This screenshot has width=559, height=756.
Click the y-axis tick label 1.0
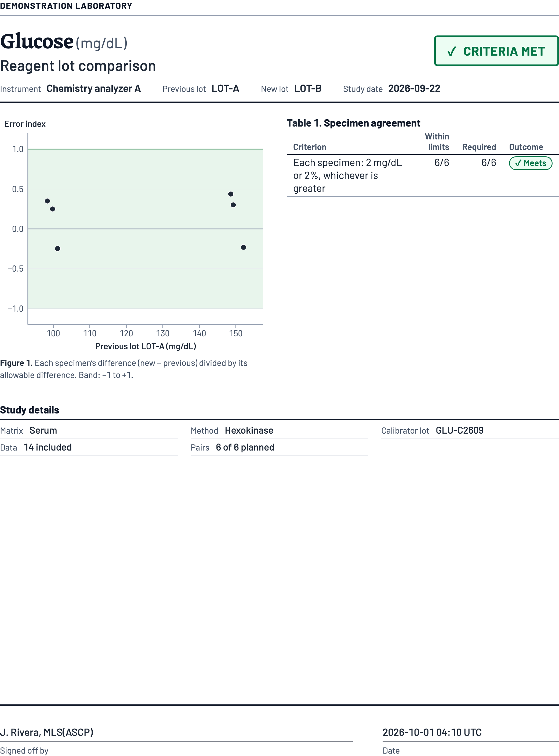[x=18, y=149]
